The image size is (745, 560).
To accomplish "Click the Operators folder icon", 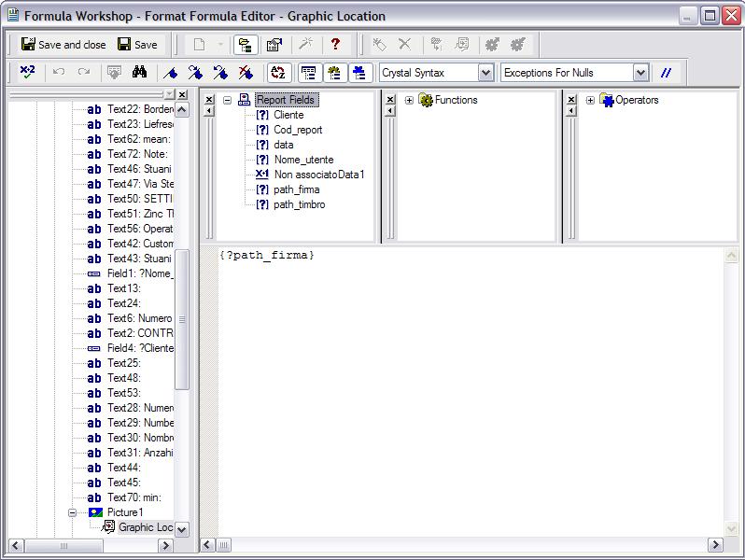I will pos(607,100).
